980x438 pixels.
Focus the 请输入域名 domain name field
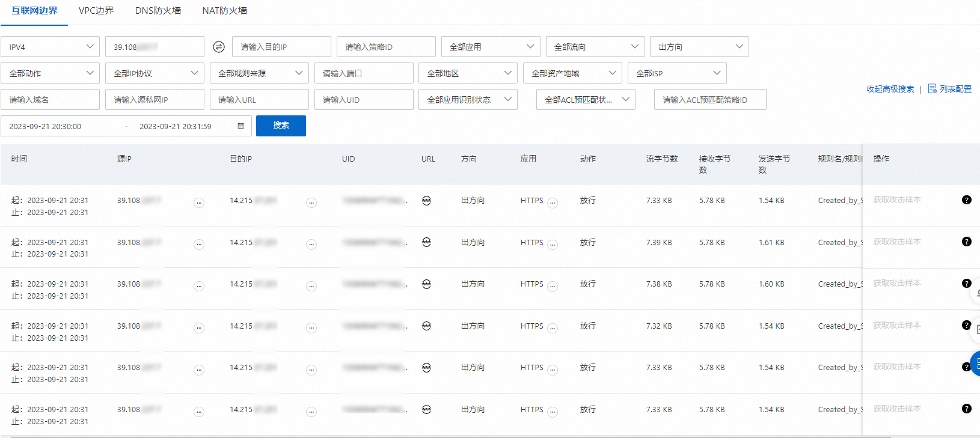pos(51,100)
